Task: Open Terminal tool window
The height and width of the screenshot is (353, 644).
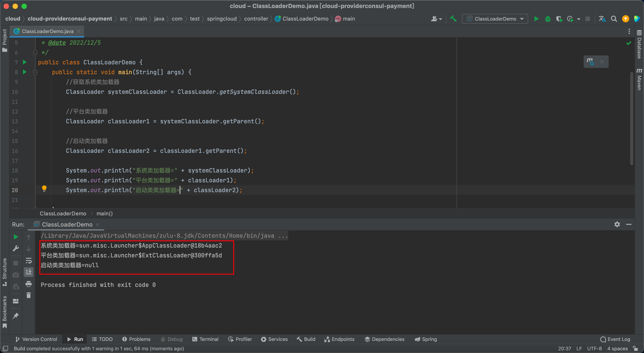Action: pyautogui.click(x=205, y=339)
